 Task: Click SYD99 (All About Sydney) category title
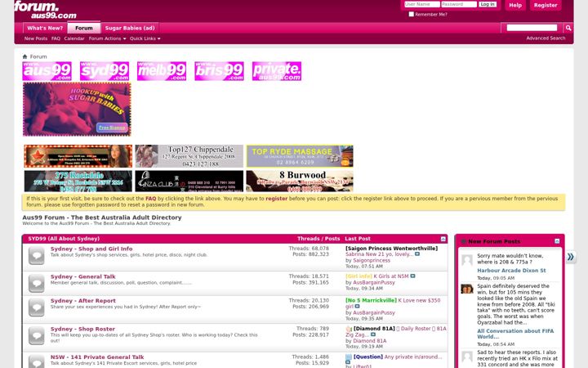64,239
